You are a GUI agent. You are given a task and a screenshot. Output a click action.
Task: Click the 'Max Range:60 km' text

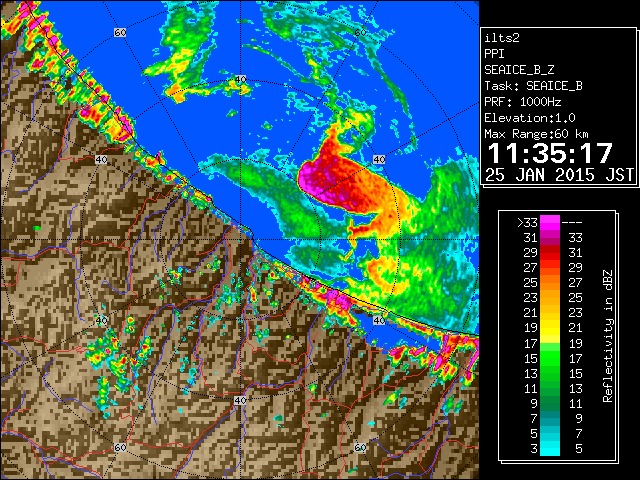537,134
